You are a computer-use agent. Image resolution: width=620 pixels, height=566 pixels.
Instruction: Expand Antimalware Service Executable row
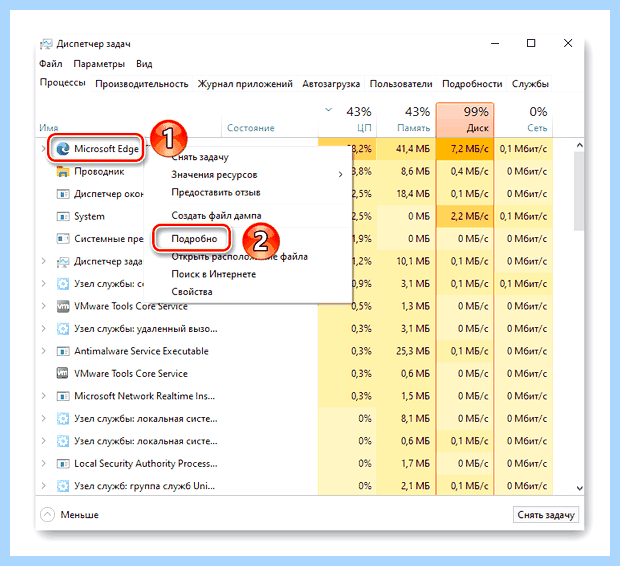[x=43, y=351]
